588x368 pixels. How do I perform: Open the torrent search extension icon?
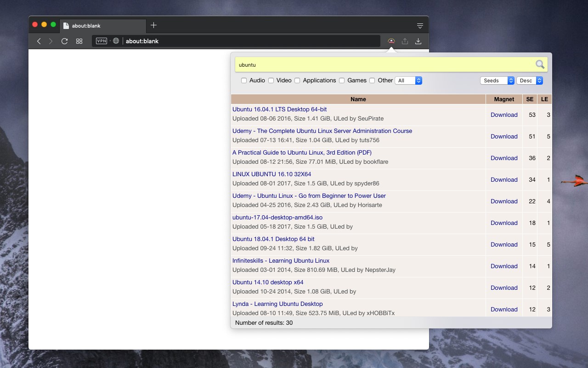(x=391, y=41)
